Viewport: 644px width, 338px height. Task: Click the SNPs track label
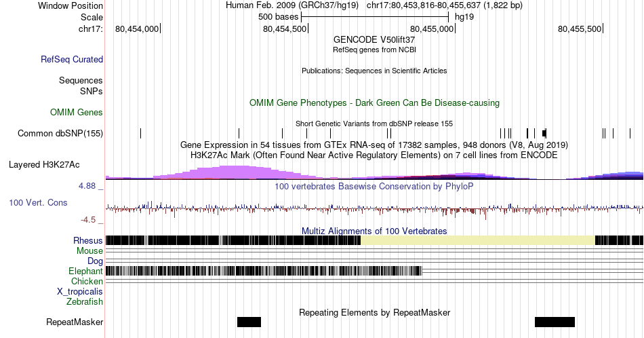[x=92, y=91]
